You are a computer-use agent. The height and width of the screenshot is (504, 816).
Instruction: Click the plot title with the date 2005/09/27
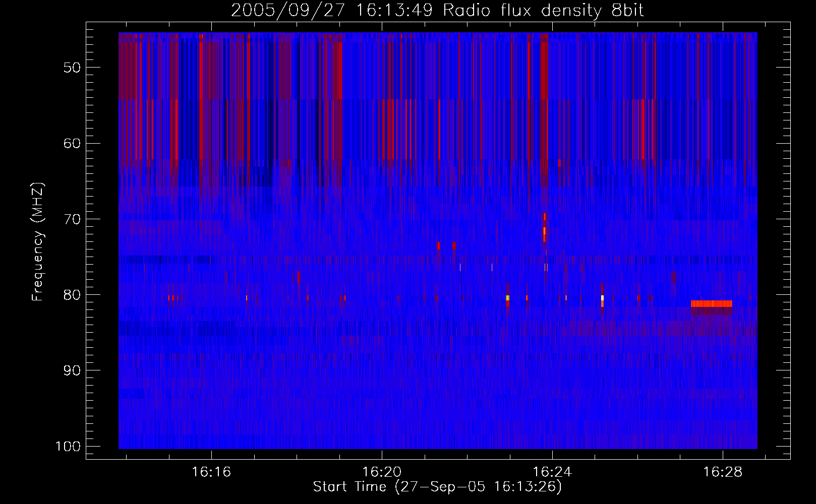(437, 10)
